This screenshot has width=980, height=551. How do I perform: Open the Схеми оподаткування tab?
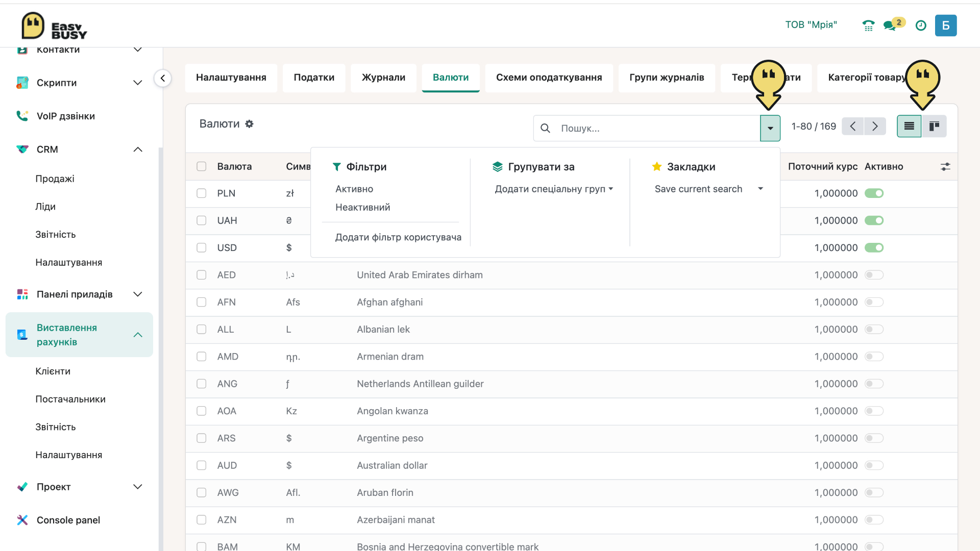[549, 78]
